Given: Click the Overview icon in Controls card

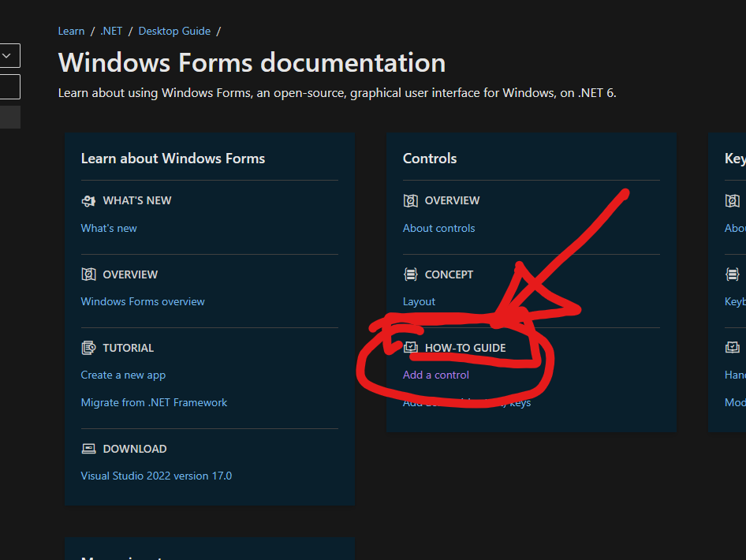Looking at the screenshot, I should point(411,201).
